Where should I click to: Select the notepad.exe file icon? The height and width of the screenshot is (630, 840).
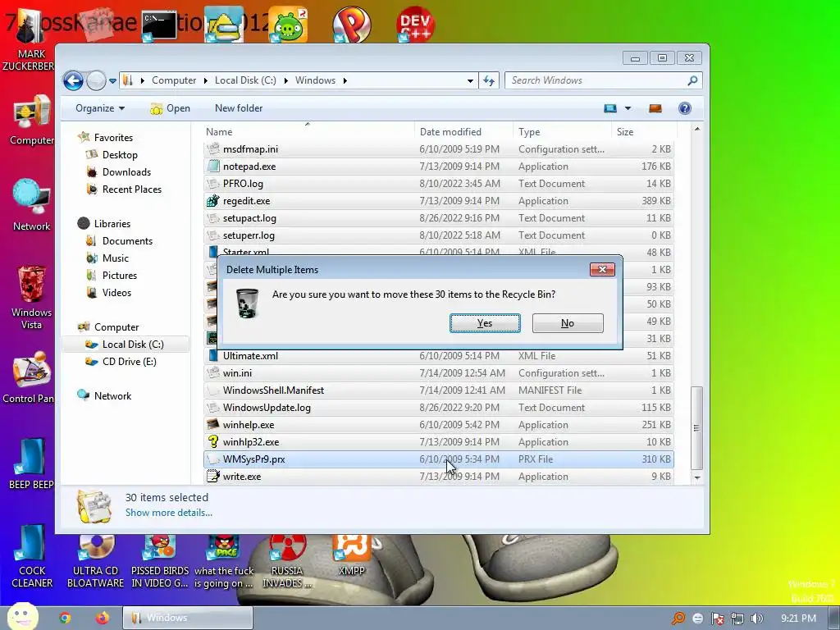[x=213, y=166]
